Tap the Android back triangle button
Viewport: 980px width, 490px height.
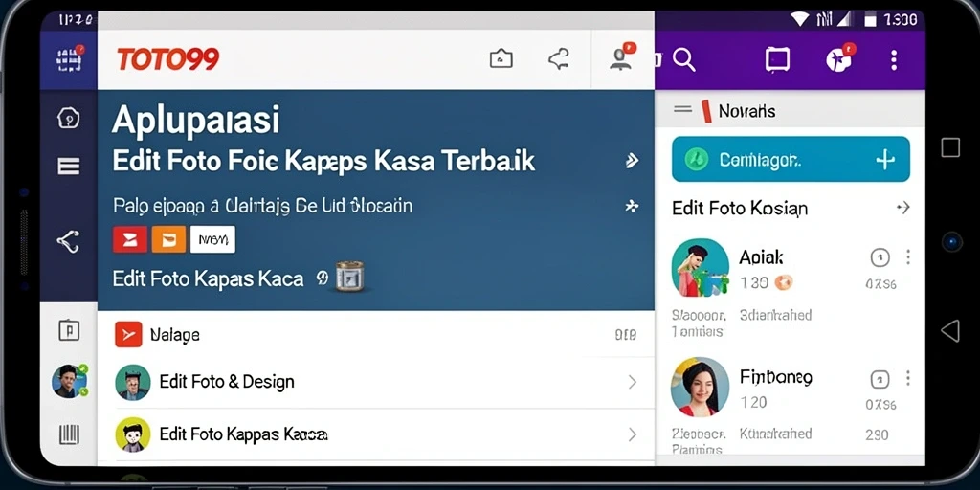[x=950, y=330]
